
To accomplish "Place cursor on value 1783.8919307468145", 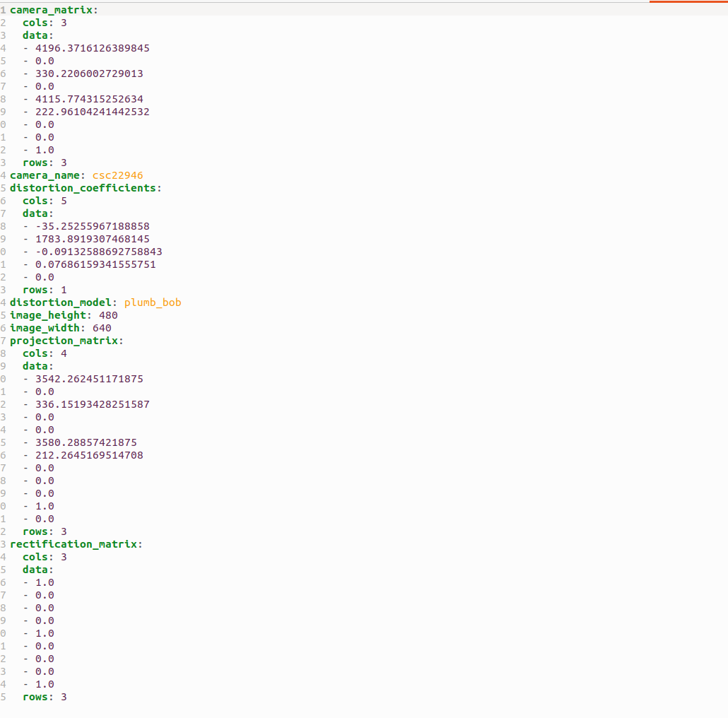I will click(93, 239).
